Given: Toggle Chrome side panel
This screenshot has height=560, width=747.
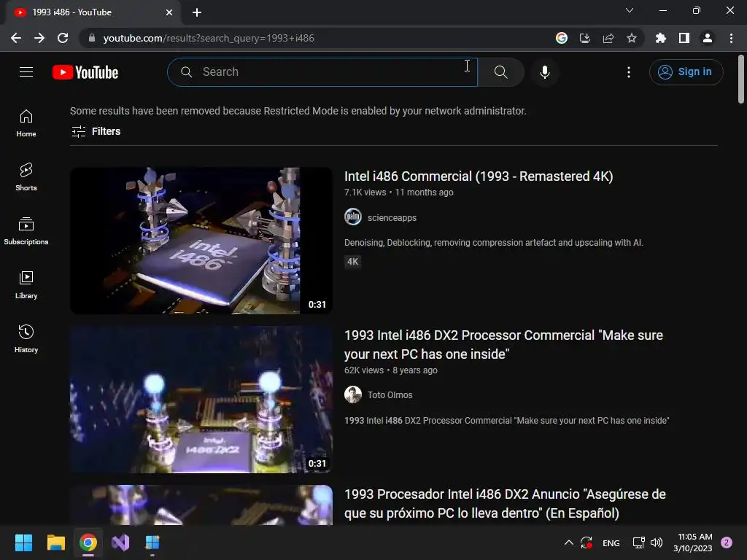Looking at the screenshot, I should 684,38.
